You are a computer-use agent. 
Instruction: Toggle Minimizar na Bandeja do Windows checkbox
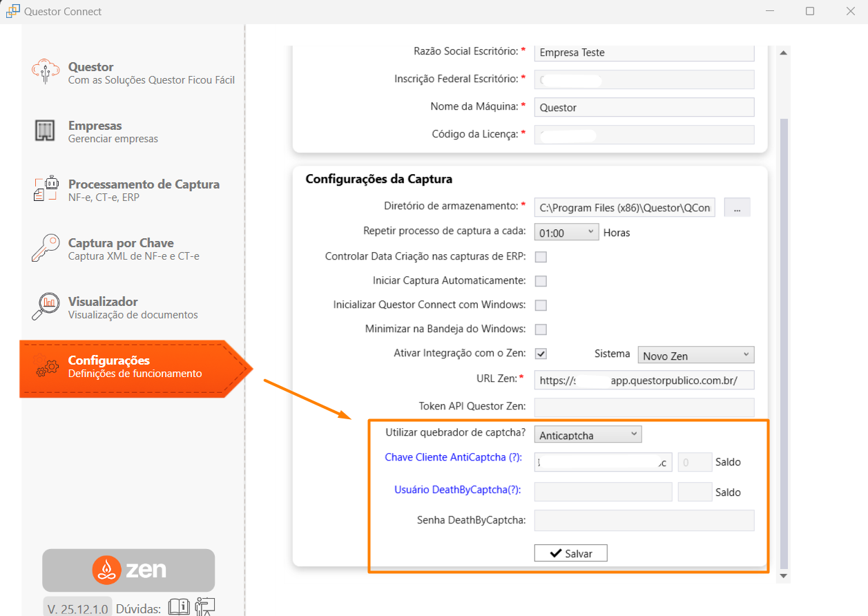541,329
